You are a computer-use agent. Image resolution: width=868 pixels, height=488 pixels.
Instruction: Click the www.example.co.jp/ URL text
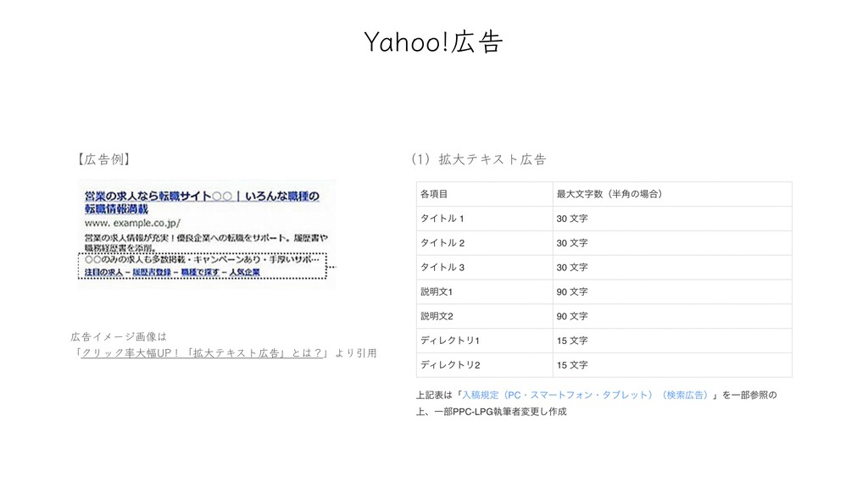coord(132,223)
